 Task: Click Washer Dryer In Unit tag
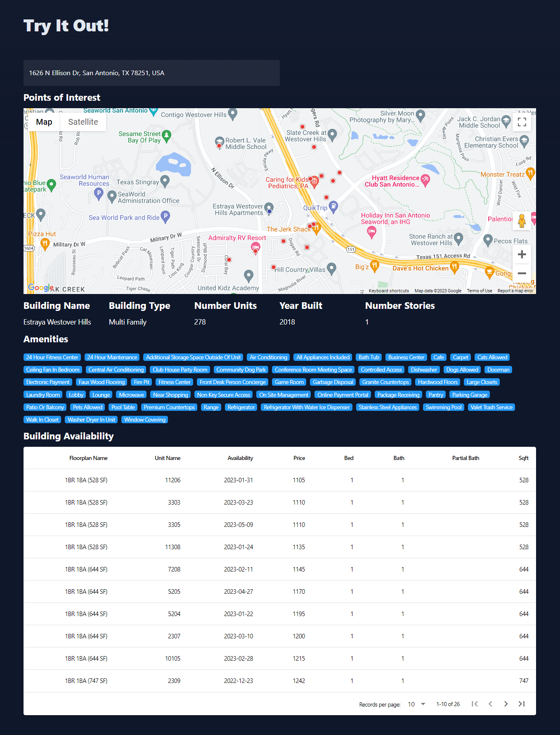[x=92, y=420]
